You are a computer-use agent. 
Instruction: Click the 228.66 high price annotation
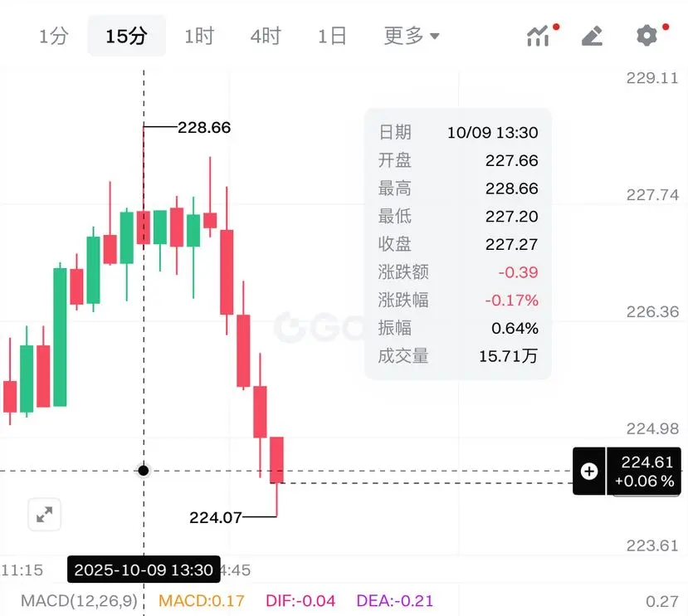[204, 127]
